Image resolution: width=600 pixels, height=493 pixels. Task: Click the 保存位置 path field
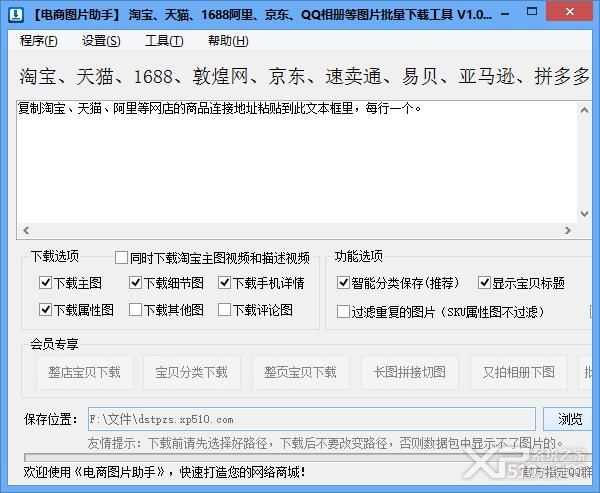(311, 419)
